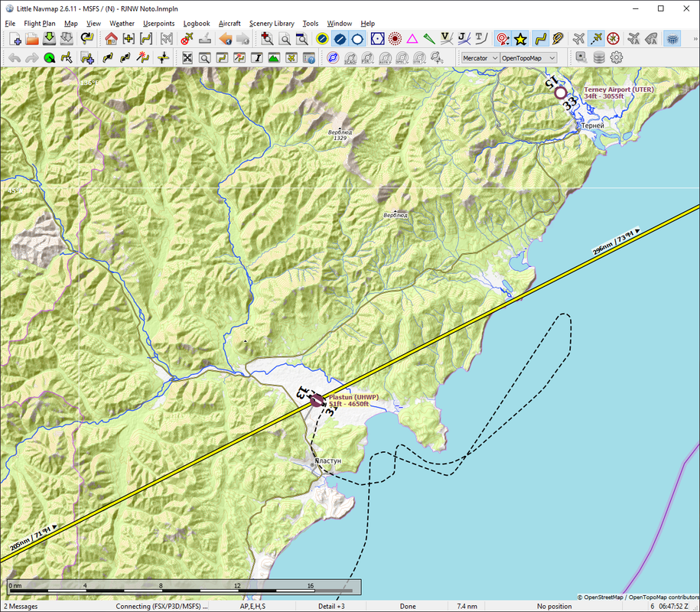Go to home view house icon
Screen dimensions: 700x612
coord(111,39)
